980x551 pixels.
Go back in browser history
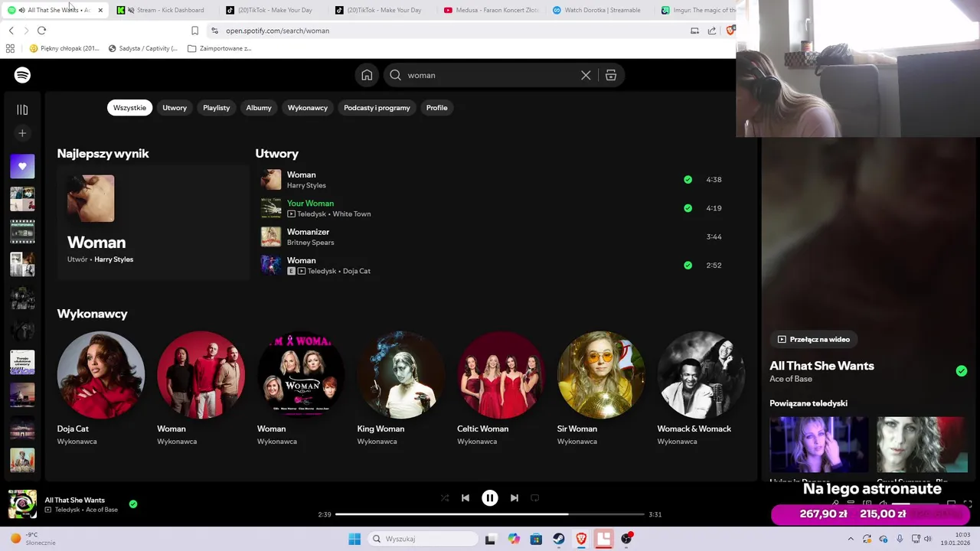[x=11, y=31]
